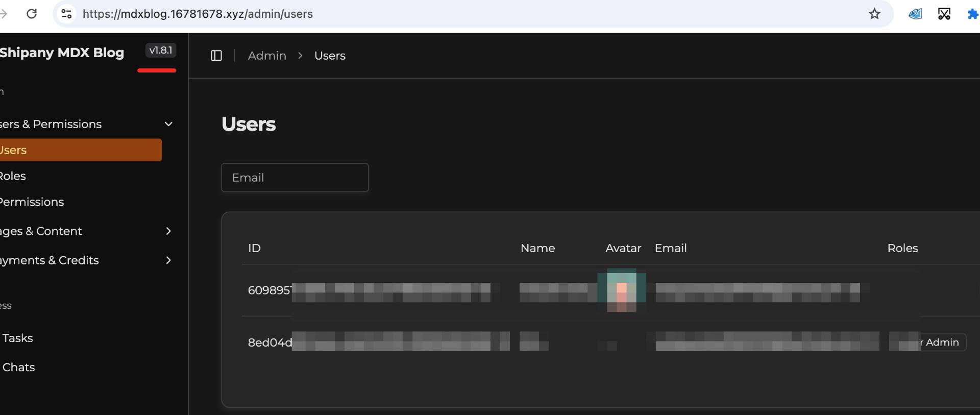The height and width of the screenshot is (415, 980).
Task: Go to Chats in the sidebar
Action: tap(18, 367)
